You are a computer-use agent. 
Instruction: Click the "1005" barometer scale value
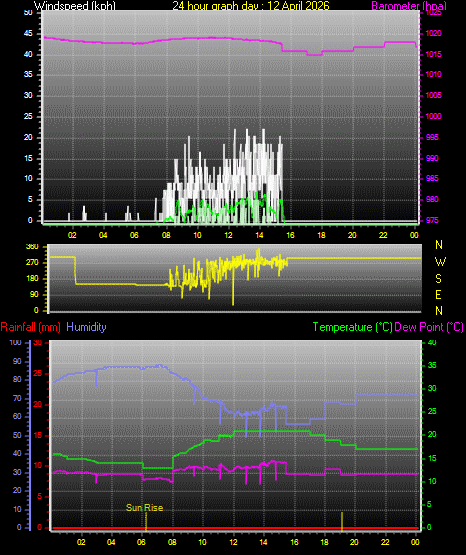pyautogui.click(x=433, y=95)
